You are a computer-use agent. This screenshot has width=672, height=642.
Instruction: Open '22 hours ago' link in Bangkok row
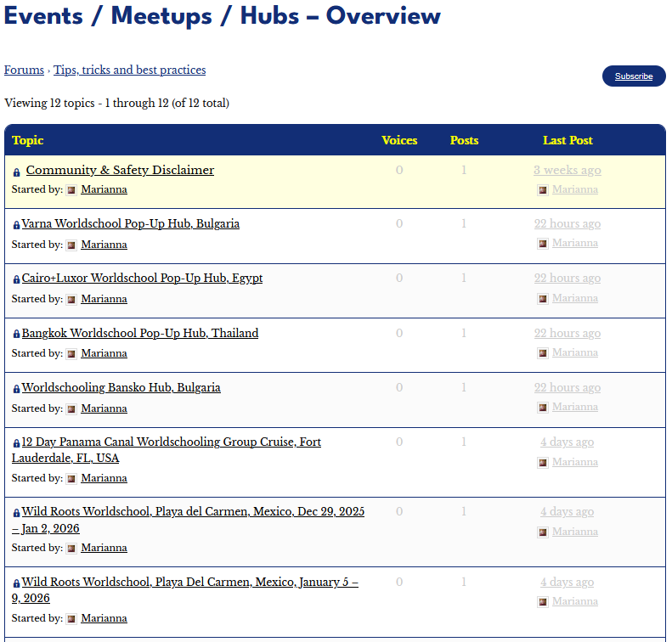(x=568, y=333)
